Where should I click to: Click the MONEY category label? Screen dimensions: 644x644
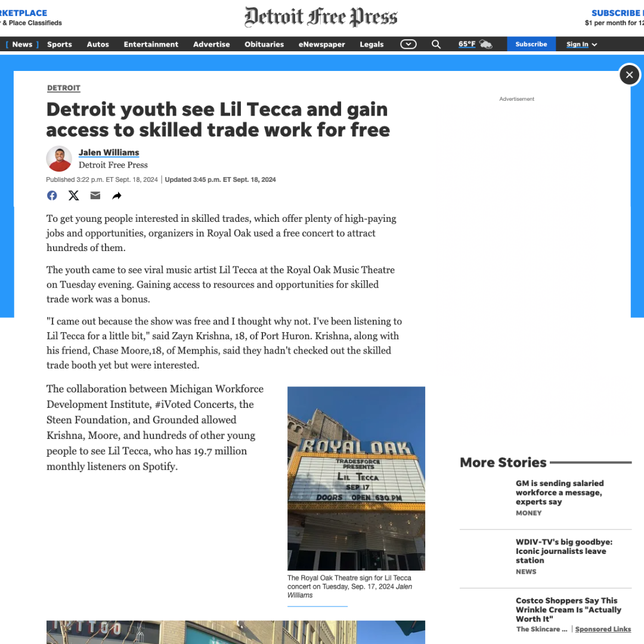[x=528, y=513]
